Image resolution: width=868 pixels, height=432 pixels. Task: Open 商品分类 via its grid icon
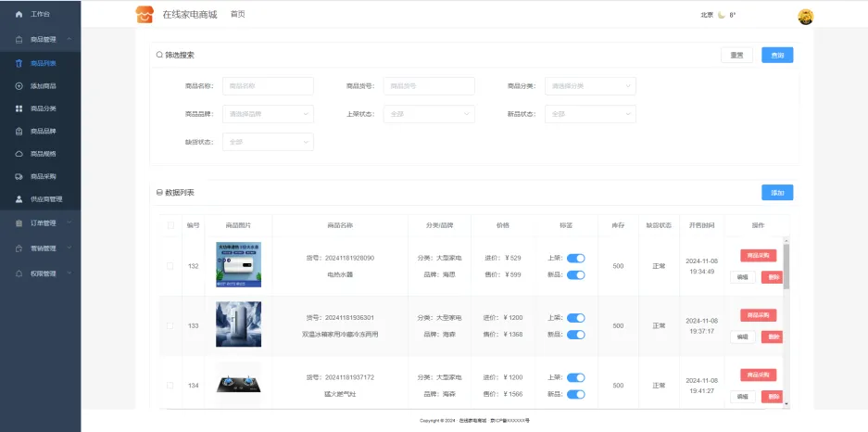[x=19, y=108]
